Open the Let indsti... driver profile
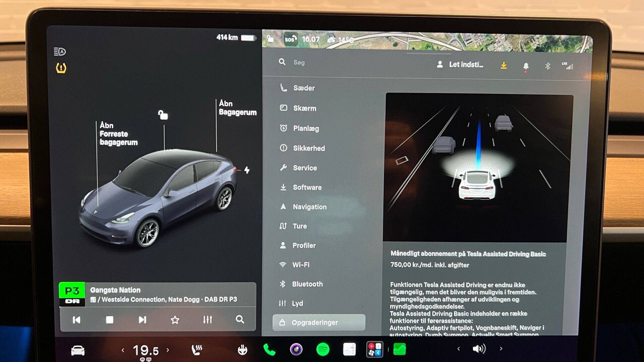The width and height of the screenshot is (644, 362). click(x=460, y=65)
